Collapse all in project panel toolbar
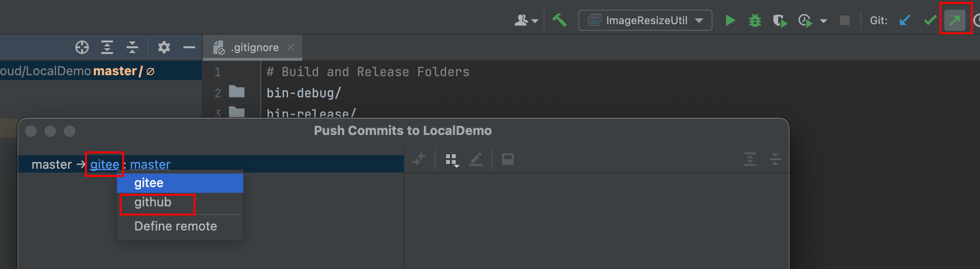The height and width of the screenshot is (269, 980). pos(132,47)
